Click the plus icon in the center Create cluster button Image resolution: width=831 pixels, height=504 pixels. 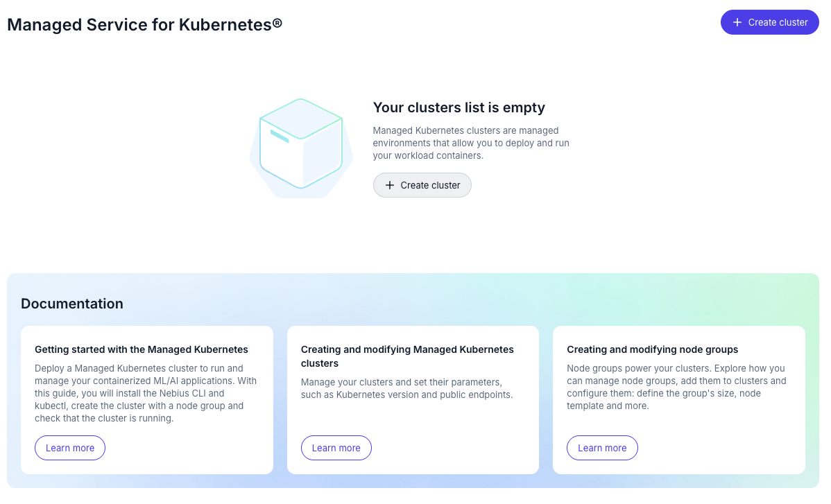[x=390, y=185]
